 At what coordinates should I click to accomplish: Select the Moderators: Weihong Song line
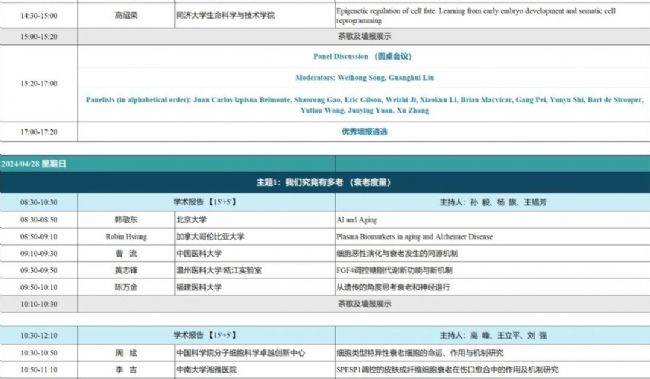coord(364,78)
